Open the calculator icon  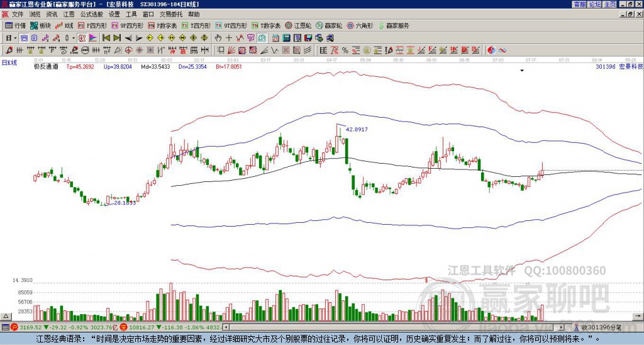click(287, 38)
